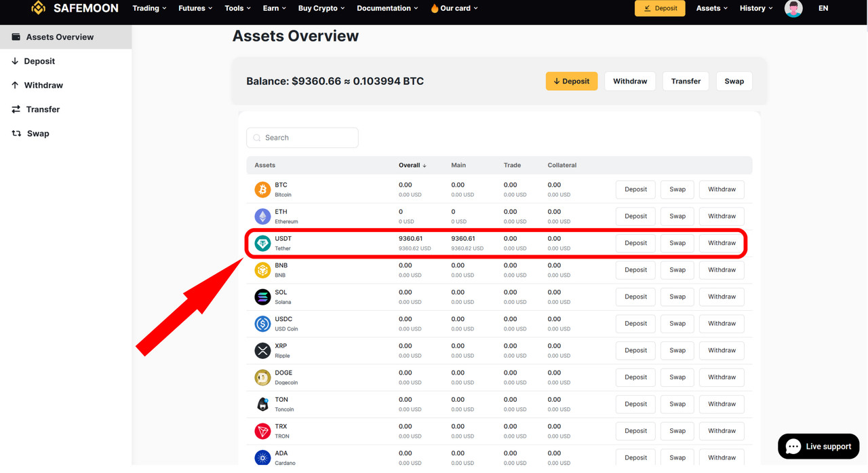Click Withdraw in the BNB row
The image size is (868, 473).
pos(722,270)
